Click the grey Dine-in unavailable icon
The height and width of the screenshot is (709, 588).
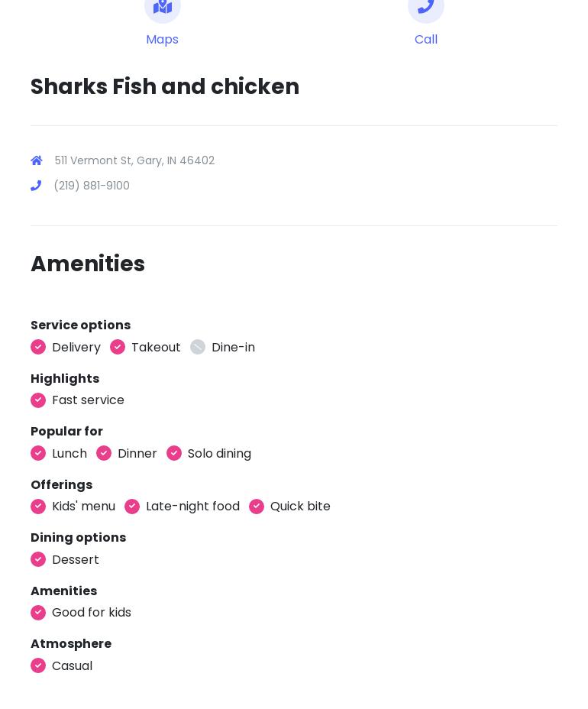[198, 347]
